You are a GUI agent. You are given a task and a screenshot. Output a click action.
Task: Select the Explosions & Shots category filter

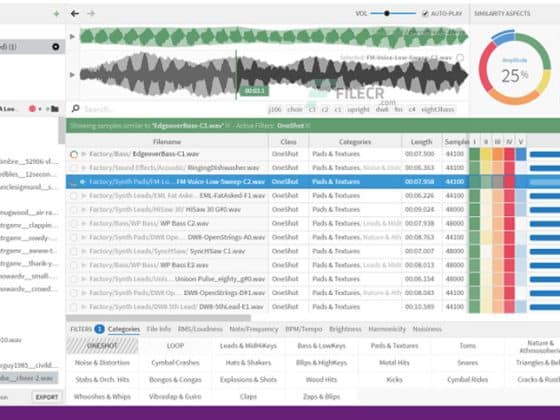pyautogui.click(x=248, y=379)
